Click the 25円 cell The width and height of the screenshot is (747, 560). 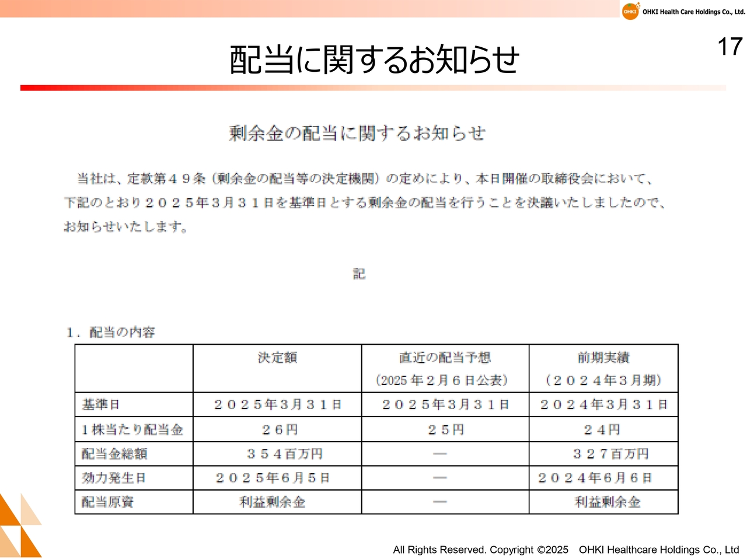[x=446, y=430]
